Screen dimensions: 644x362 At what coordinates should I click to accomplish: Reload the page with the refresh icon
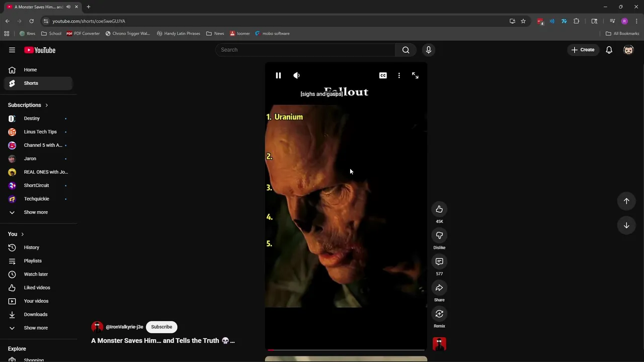click(x=31, y=21)
